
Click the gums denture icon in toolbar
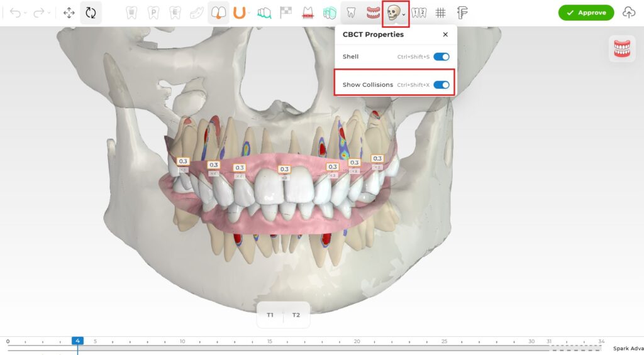point(373,13)
